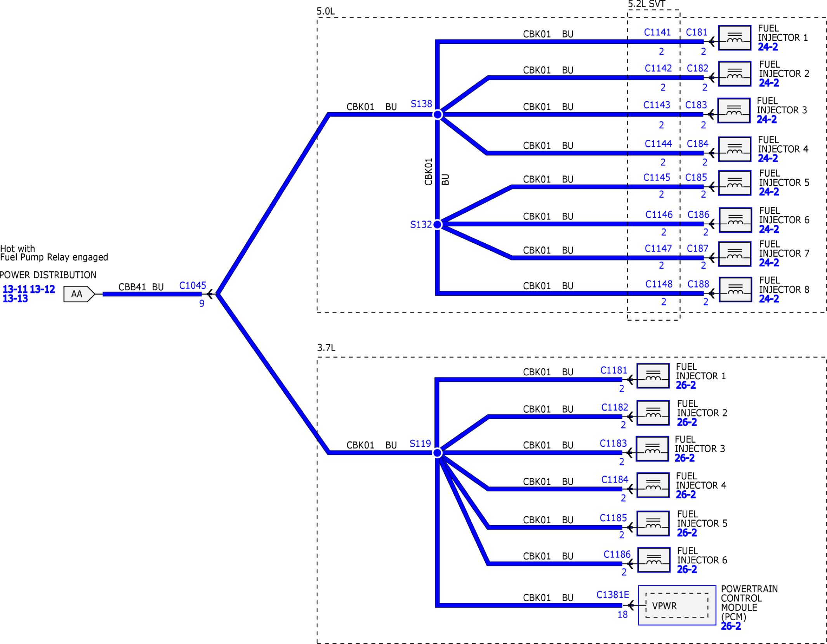Select splice node S138

point(438,115)
